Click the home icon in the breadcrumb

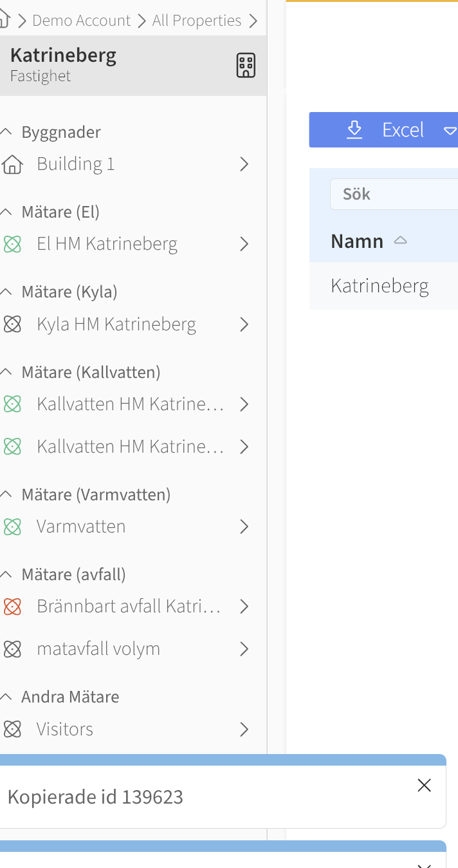click(x=4, y=21)
